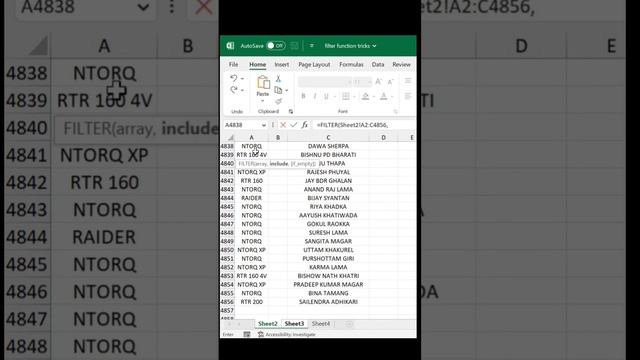Screen dimensions: 640x360
Task: Click the Insert Function fx icon
Action: pos(304,125)
